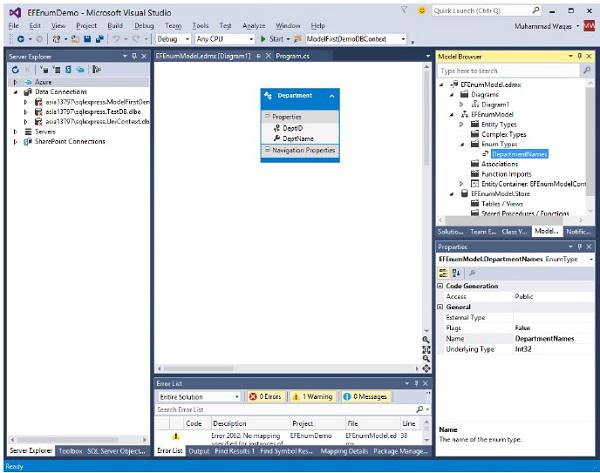
Task: Collapse the Enum Types folder in Model Browser
Action: (x=462, y=144)
